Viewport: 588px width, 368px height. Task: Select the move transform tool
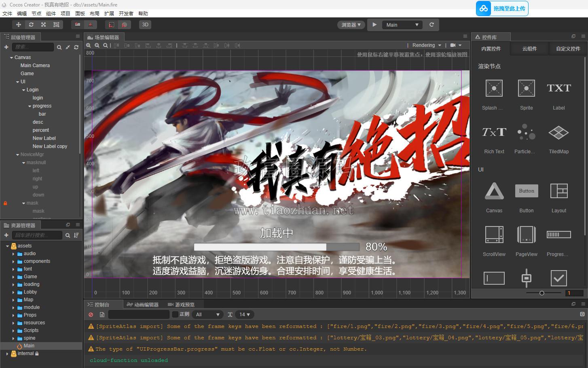19,25
